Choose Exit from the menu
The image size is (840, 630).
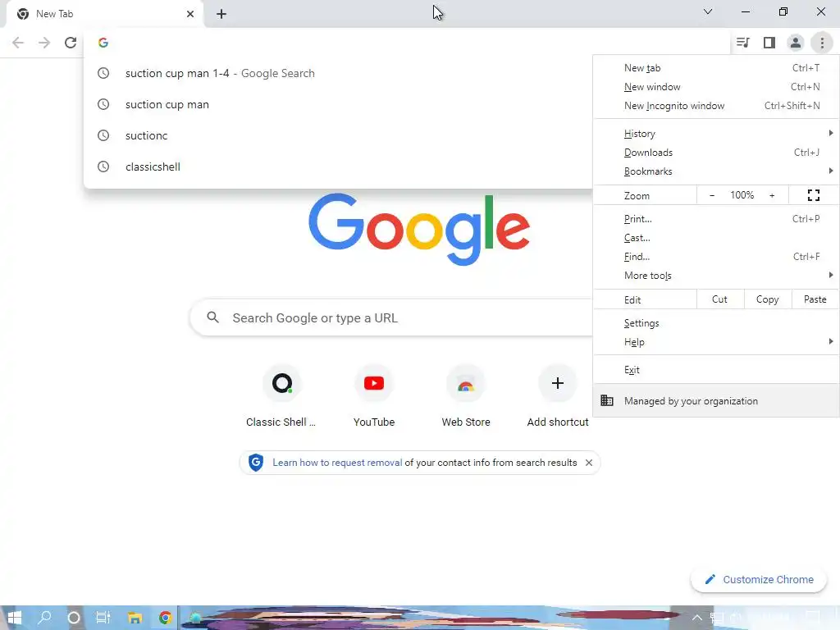716,370
